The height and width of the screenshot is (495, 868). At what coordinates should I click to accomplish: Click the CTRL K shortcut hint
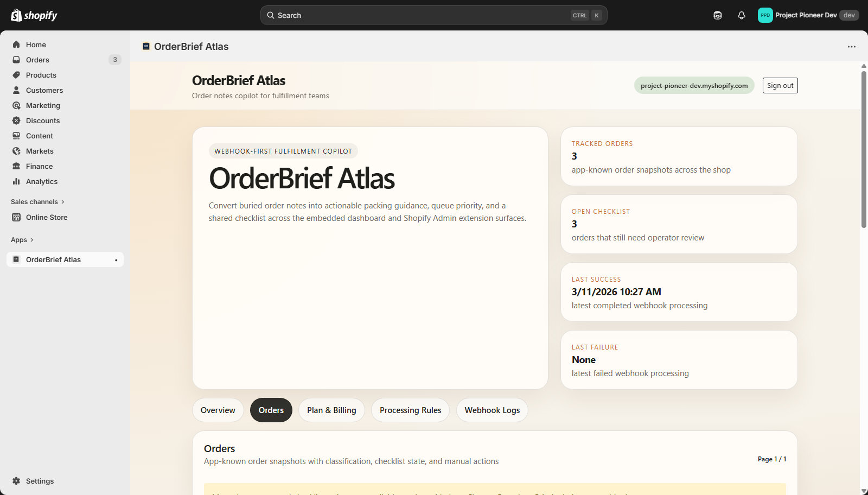(586, 15)
